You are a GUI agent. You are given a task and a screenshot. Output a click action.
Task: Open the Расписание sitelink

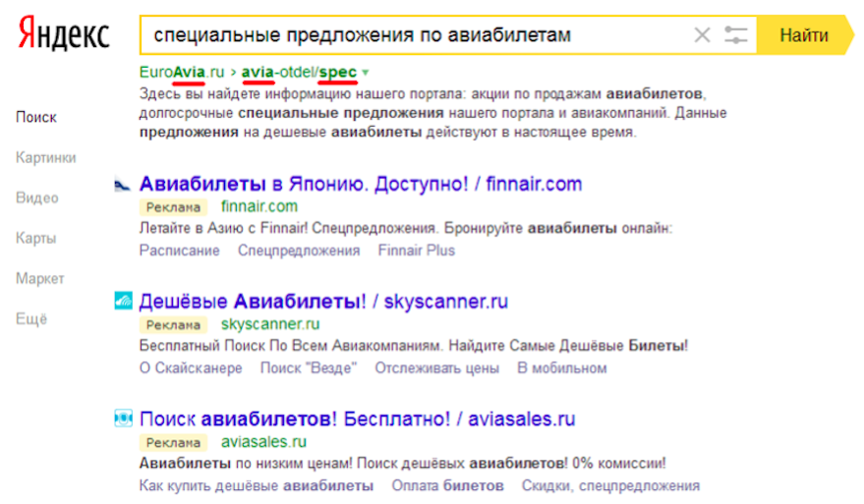tap(179, 251)
